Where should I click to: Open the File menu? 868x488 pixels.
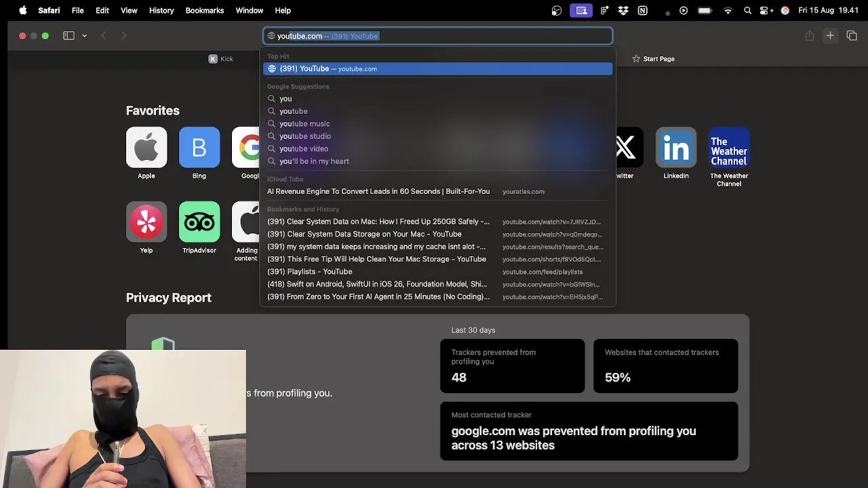pyautogui.click(x=78, y=10)
